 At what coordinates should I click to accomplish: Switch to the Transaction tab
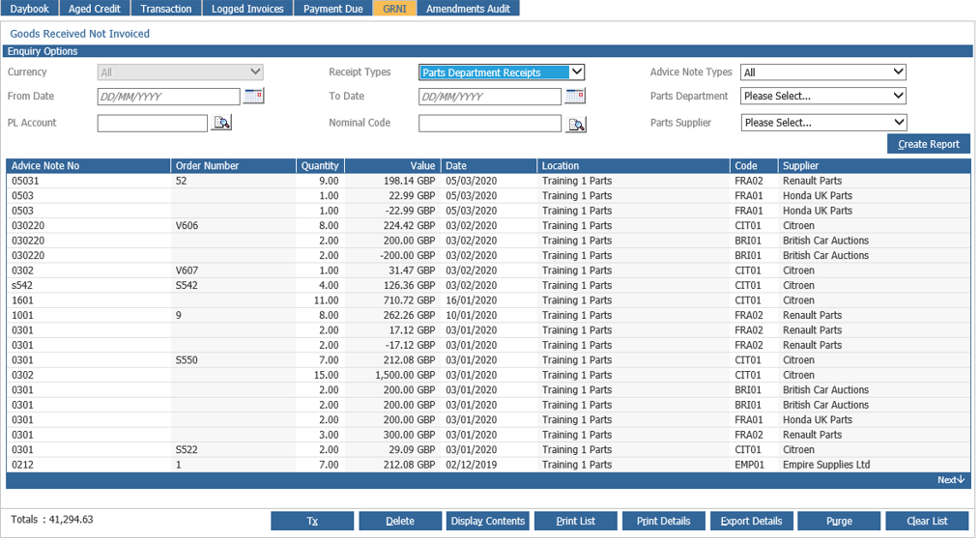click(165, 8)
